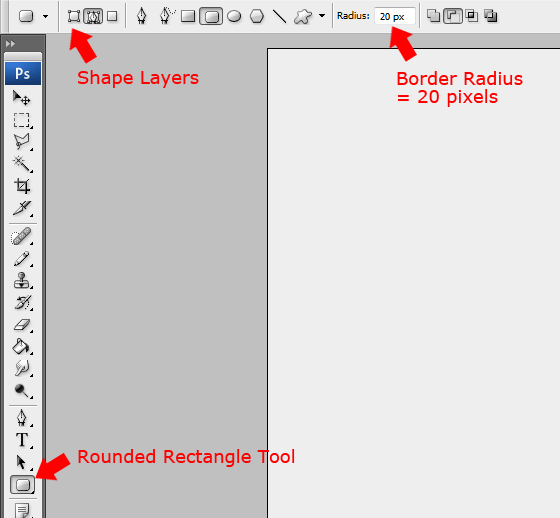Select the Fill Pixels mode button
This screenshot has height=518, width=560.
(x=112, y=16)
